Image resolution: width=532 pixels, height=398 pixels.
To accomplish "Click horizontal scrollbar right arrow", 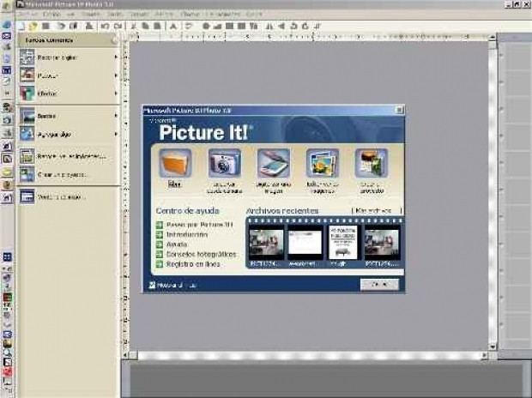I will [x=485, y=355].
